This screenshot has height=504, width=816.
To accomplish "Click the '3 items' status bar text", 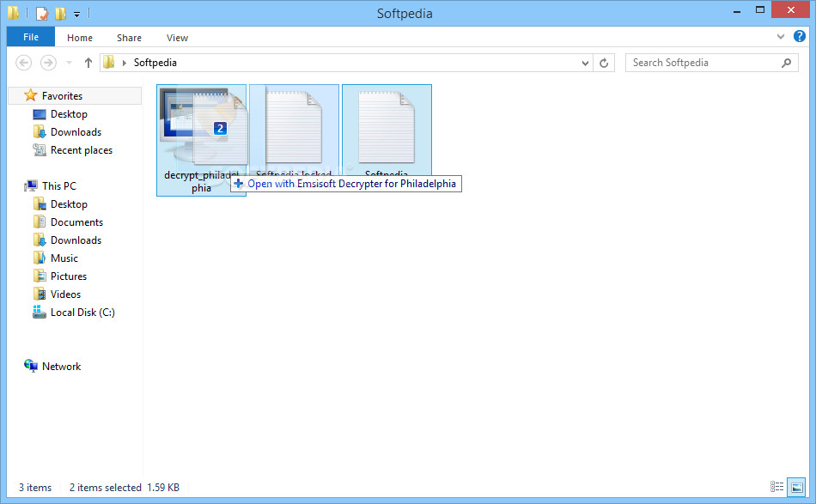I will coord(35,488).
